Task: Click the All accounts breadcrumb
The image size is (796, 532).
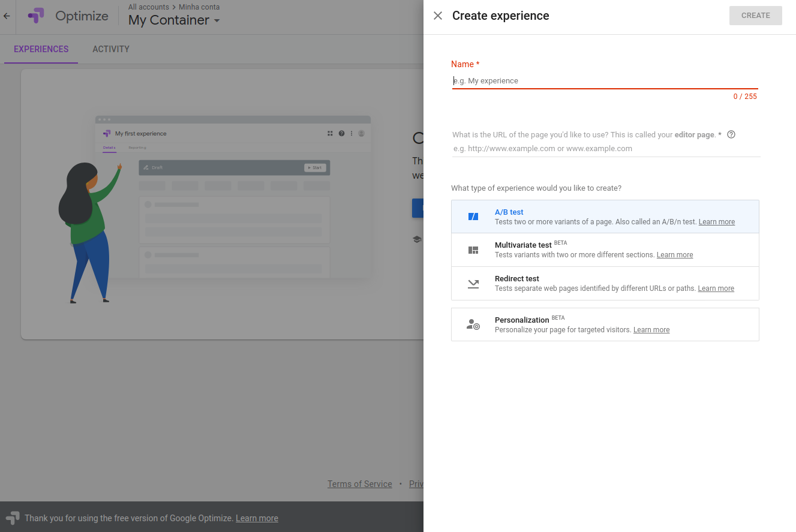Action: (x=149, y=7)
